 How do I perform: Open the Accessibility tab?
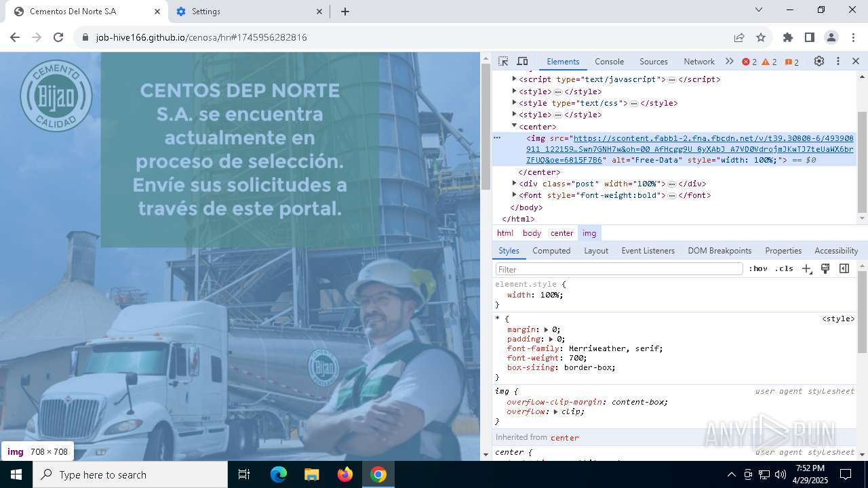[x=836, y=251]
